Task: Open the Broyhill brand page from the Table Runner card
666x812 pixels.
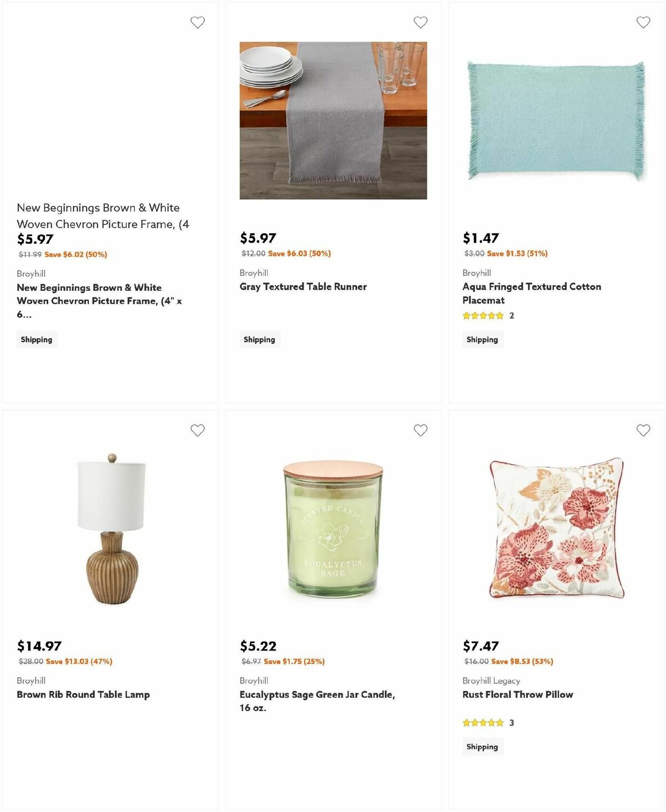Action: 253,273
